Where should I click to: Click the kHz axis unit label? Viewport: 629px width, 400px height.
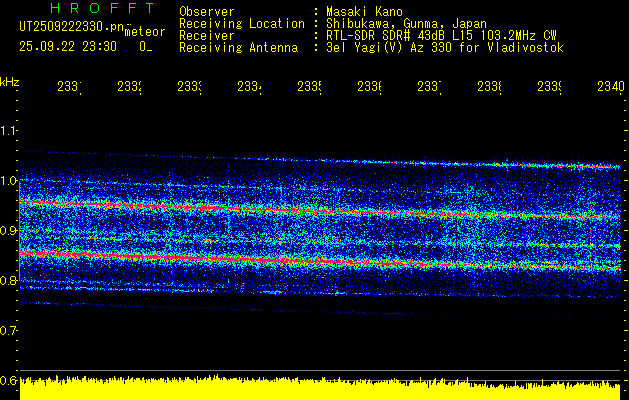click(9, 82)
